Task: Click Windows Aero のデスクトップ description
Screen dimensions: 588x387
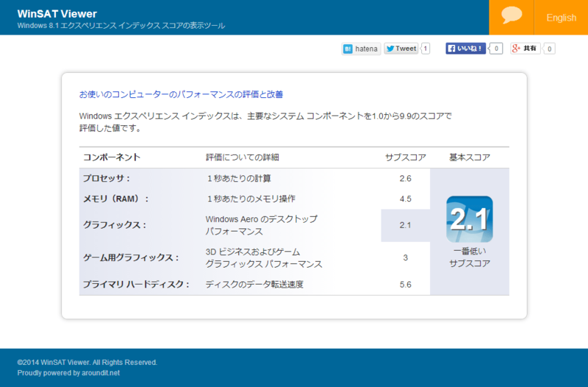Action: tap(262, 225)
